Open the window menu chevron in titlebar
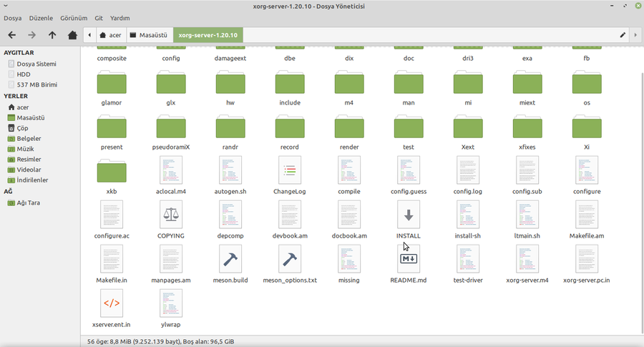This screenshot has width=644, height=347. coord(5,6)
